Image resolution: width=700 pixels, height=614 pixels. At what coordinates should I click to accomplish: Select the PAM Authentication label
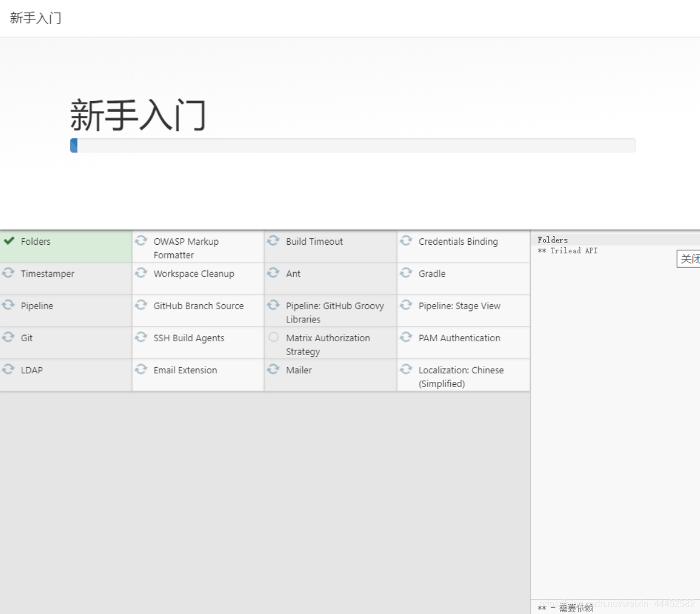tap(459, 338)
